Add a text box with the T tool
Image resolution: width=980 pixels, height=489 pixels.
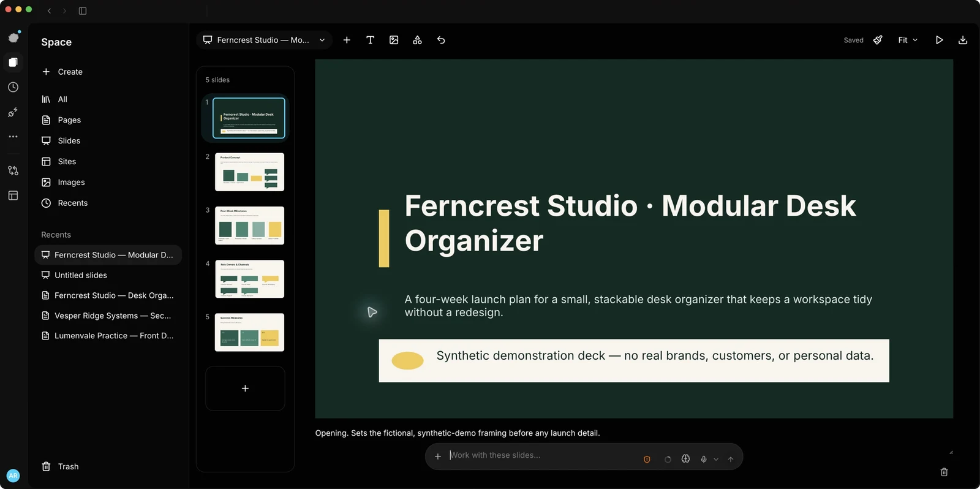click(370, 40)
